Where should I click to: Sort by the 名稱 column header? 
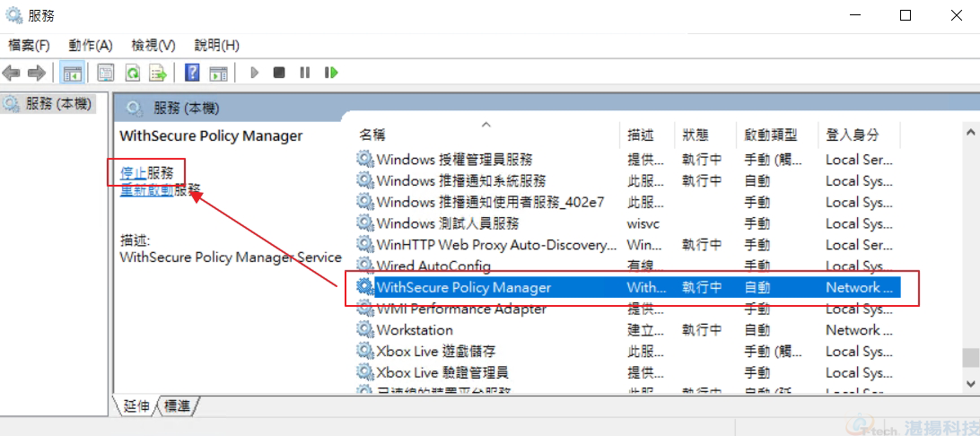(489, 135)
